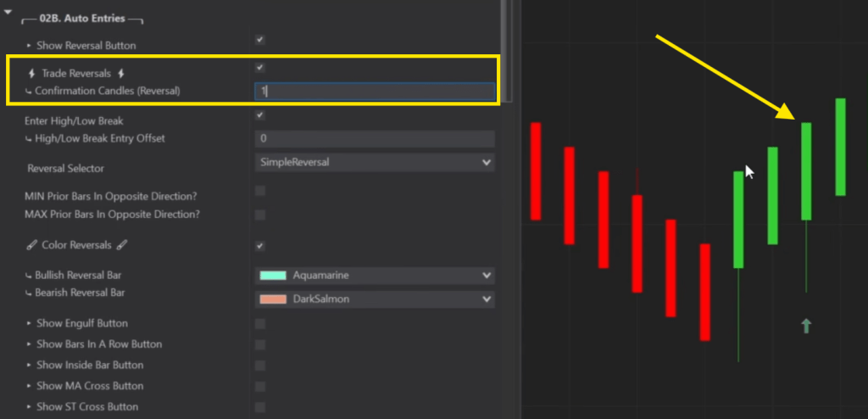This screenshot has width=868, height=419.
Task: Click the DarkSalmon color swatch
Action: pos(273,299)
